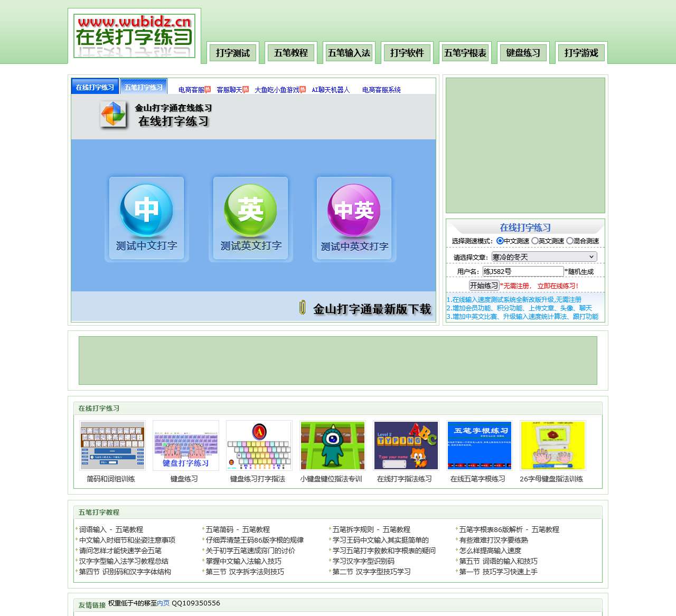
Task: Enable the 混合测速 mixed test option
Action: (x=570, y=241)
